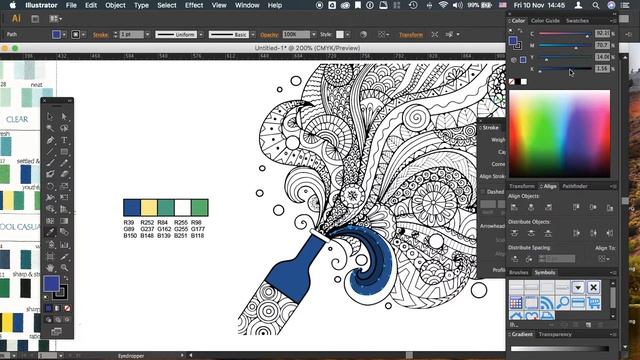Click the swap fill and stroke arrow
Image resolution: width=640 pixels, height=360 pixels.
coord(66,278)
